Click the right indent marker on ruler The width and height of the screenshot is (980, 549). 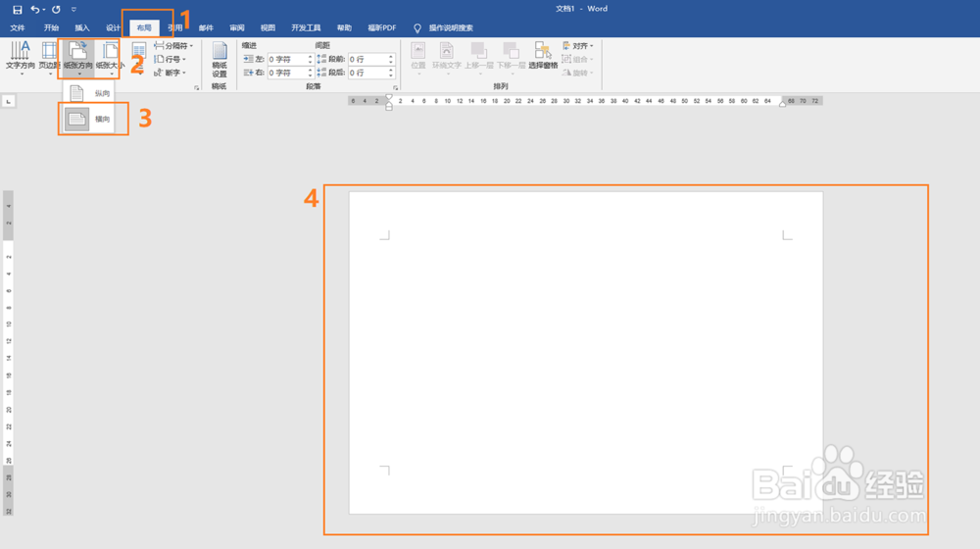[782, 104]
